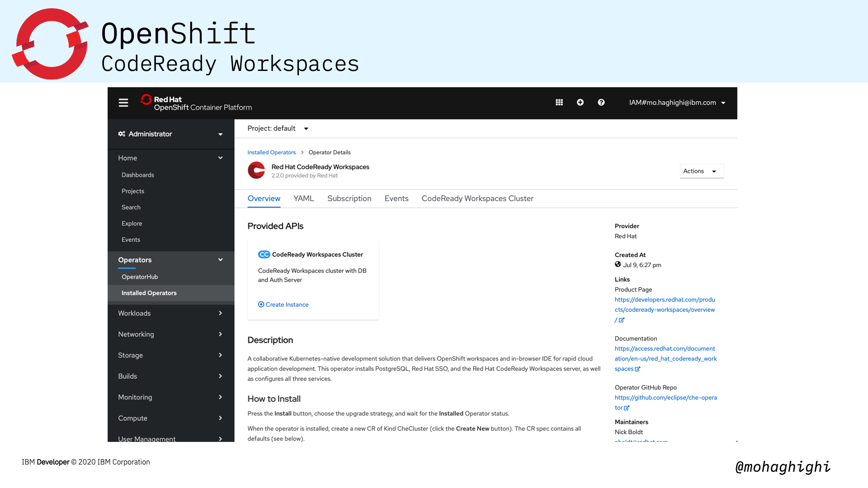Collapse the Home navigation section
Image resolution: width=868 pixels, height=488 pixels.
coord(171,158)
